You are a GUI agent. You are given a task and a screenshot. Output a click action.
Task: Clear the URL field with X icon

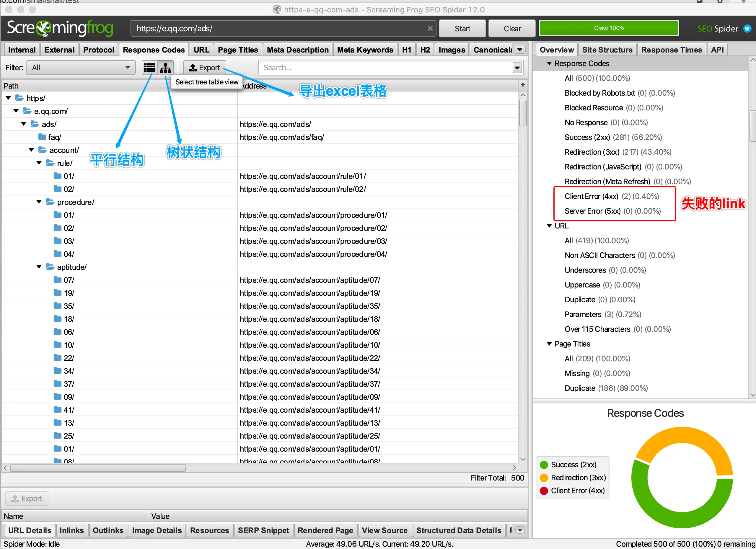click(x=430, y=28)
